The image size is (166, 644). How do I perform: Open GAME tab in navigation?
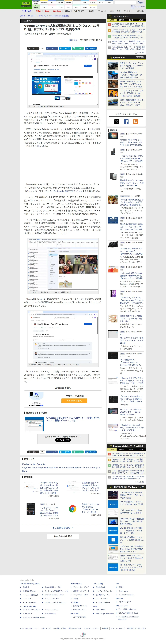[x=76, y=7]
